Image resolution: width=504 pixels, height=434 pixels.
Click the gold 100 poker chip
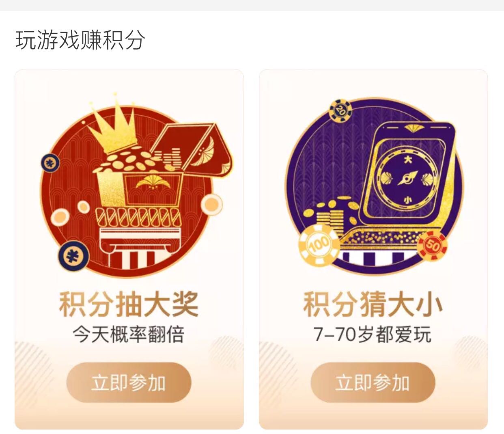(x=319, y=245)
